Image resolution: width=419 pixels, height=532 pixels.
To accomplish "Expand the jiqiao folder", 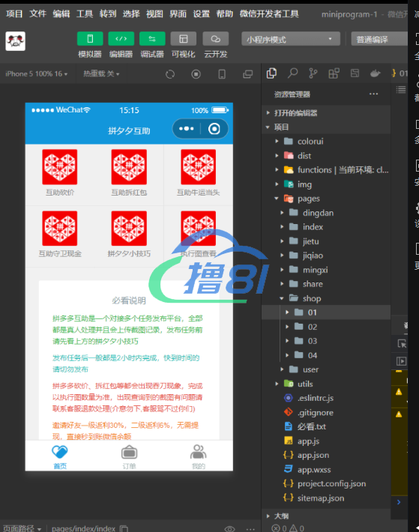I will click(x=326, y=256).
